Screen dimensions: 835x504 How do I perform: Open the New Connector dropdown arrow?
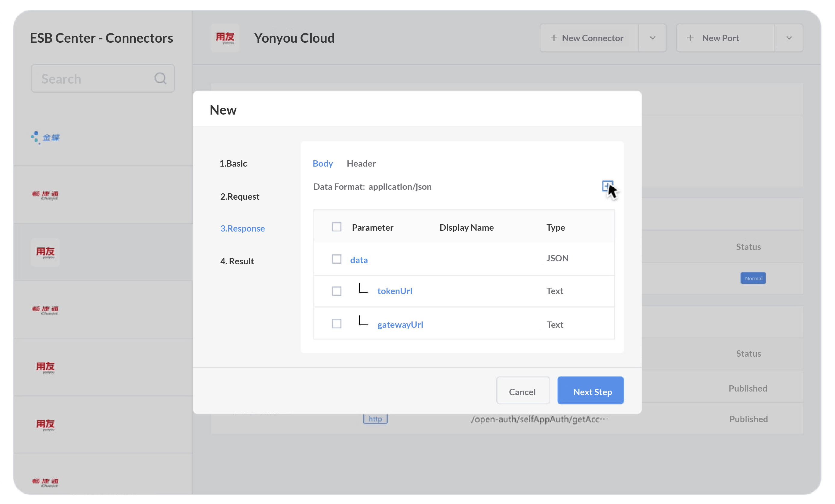point(653,38)
